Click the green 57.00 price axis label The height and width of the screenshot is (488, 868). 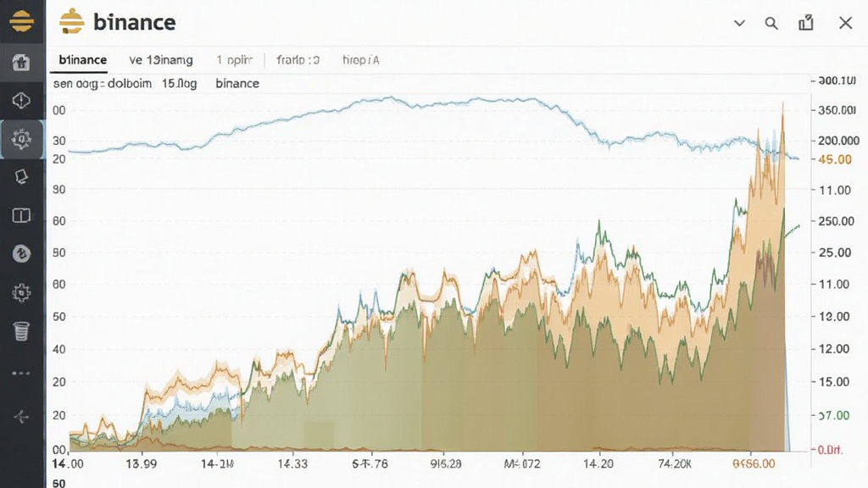pyautogui.click(x=834, y=415)
